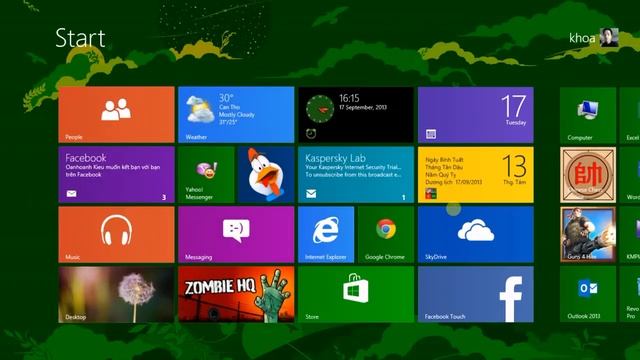Launch Internet Explorer tile
Screen dimensions: 640x360
coord(326,235)
